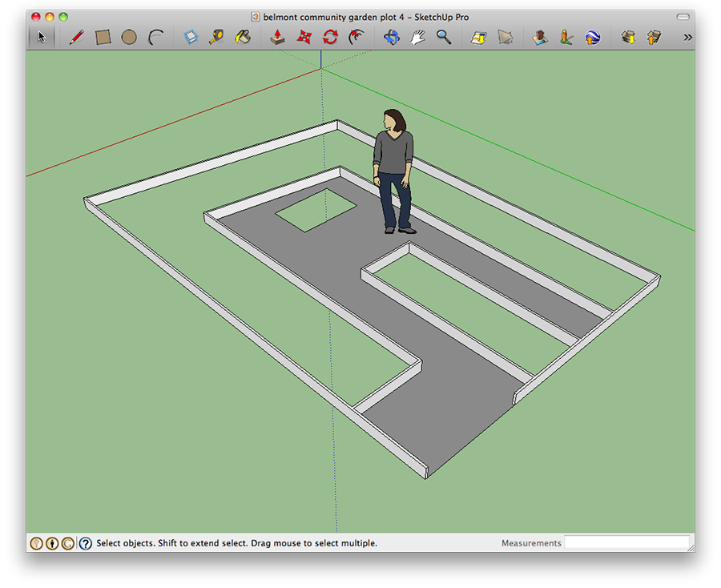Image resolution: width=721 pixels, height=588 pixels.
Task: Click the Offset tool
Action: [x=356, y=37]
